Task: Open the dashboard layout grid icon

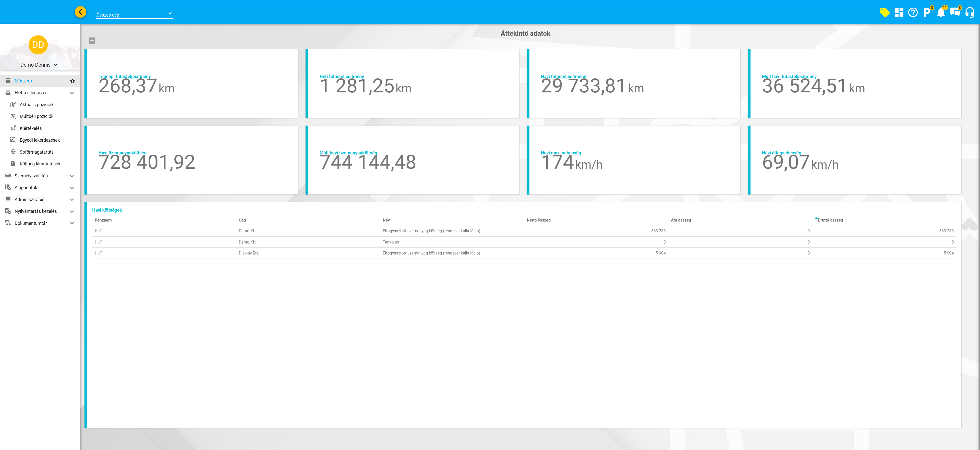Action: coord(899,13)
